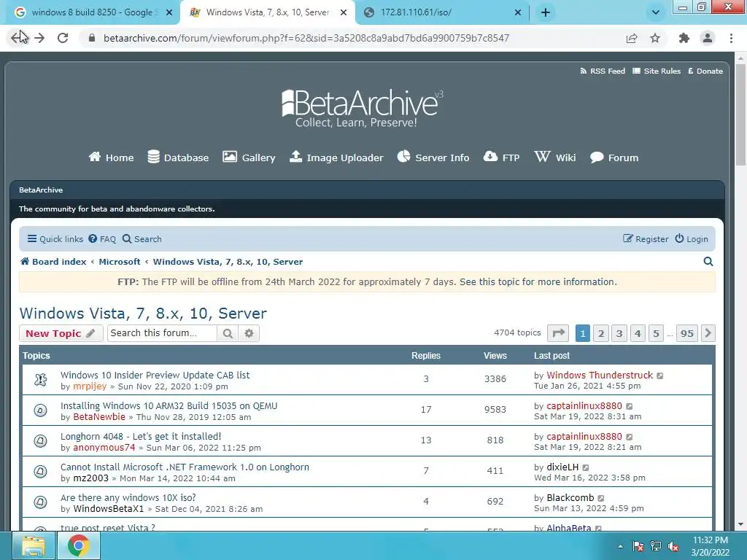Click the breadcrumb magnifier search icon

708,262
